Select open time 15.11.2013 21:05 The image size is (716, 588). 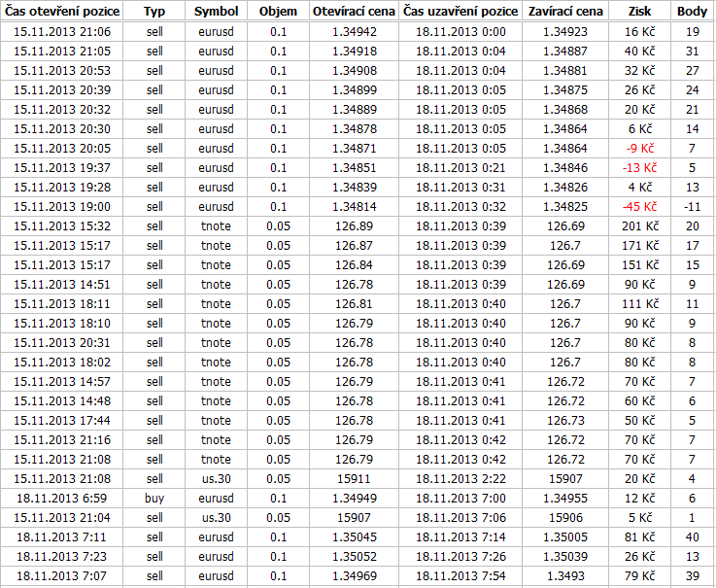[62, 52]
